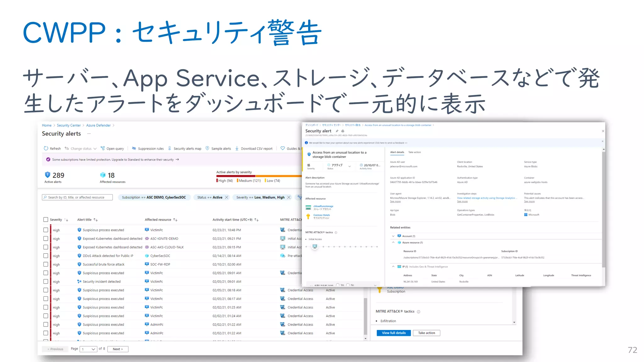
Task: Click the 18 affected resources cube icon
Action: (x=103, y=175)
